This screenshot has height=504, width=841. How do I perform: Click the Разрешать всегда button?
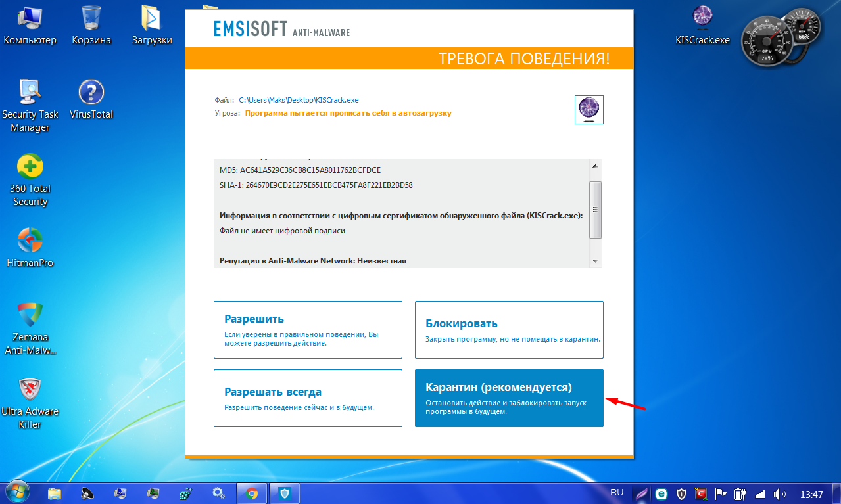308,398
